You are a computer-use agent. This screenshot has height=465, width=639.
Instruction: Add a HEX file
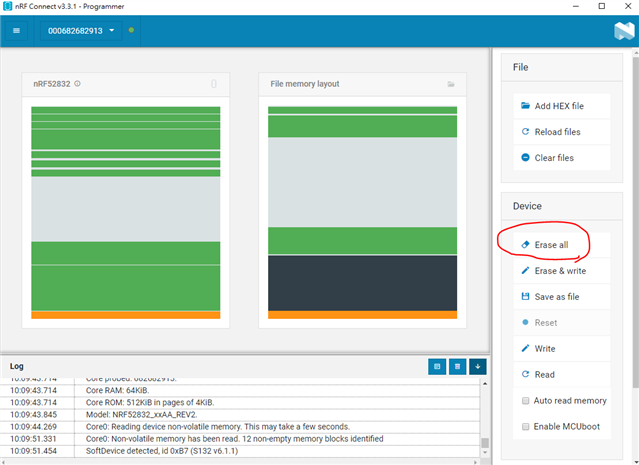pyautogui.click(x=562, y=106)
